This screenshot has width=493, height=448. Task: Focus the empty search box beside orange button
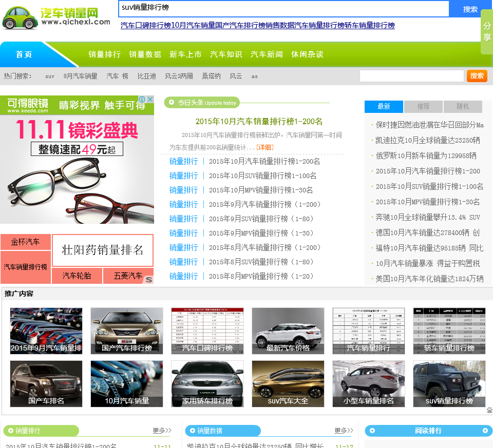coord(411,76)
